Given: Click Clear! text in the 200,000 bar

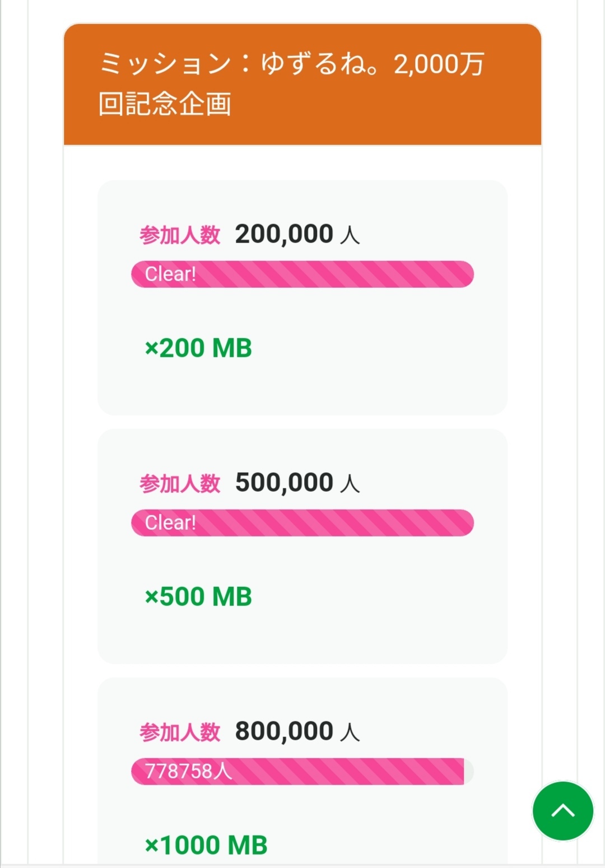Looking at the screenshot, I should point(170,274).
